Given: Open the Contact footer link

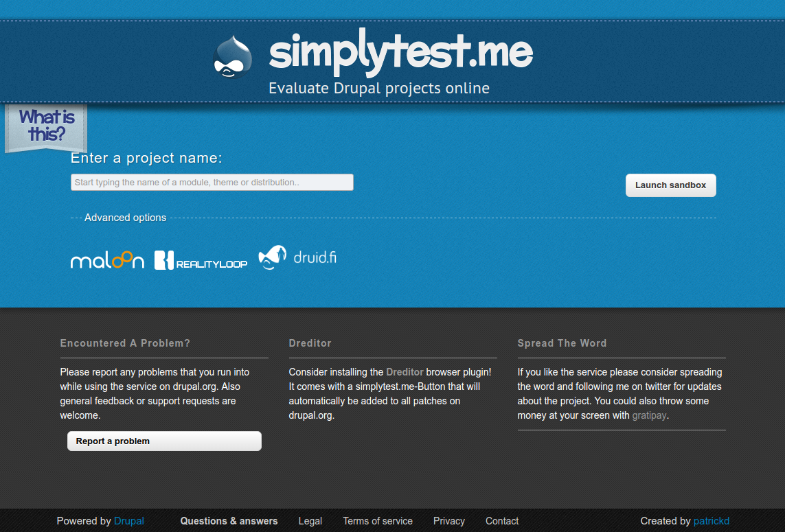Looking at the screenshot, I should 502,521.
